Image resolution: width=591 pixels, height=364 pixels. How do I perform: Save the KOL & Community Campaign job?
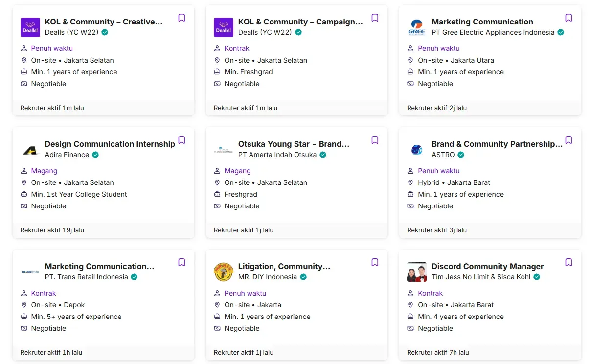coord(375,18)
